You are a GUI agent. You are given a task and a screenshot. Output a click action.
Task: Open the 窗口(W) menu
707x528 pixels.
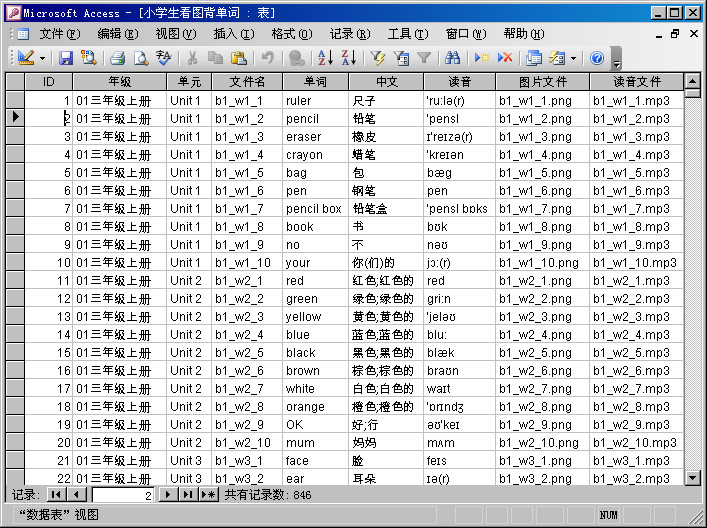click(x=466, y=34)
